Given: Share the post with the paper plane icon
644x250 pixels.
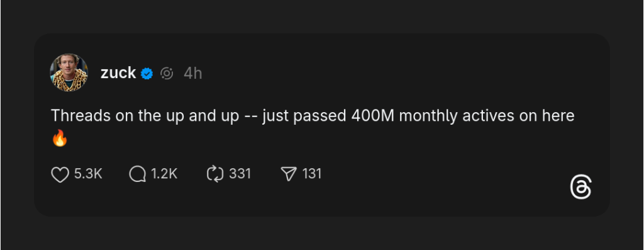Looking at the screenshot, I should (288, 174).
